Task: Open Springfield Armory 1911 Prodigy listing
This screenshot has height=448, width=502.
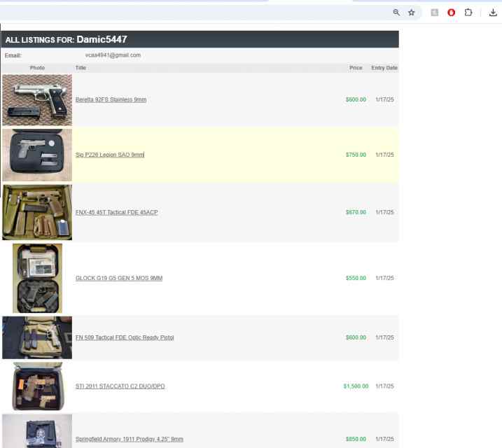Action: click(x=130, y=439)
